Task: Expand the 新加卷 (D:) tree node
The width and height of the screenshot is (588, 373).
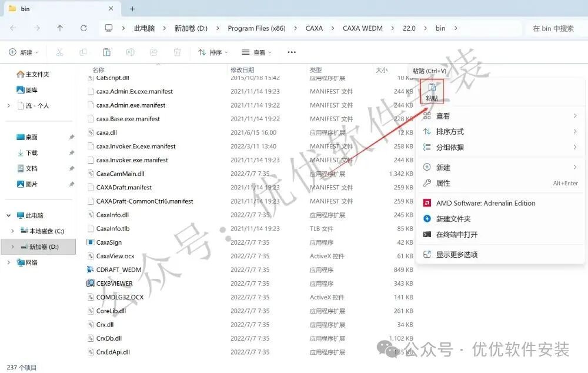Action: [12, 247]
